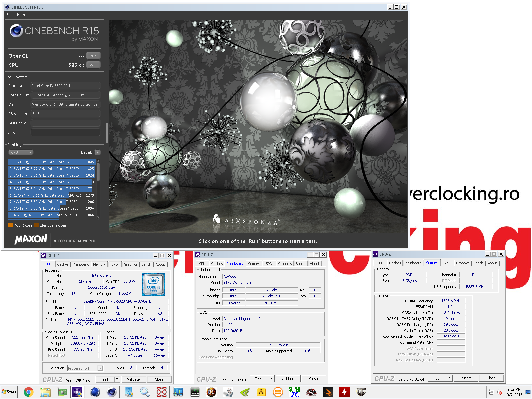Select the purple CPU-Z taskbar icon

click(77, 392)
